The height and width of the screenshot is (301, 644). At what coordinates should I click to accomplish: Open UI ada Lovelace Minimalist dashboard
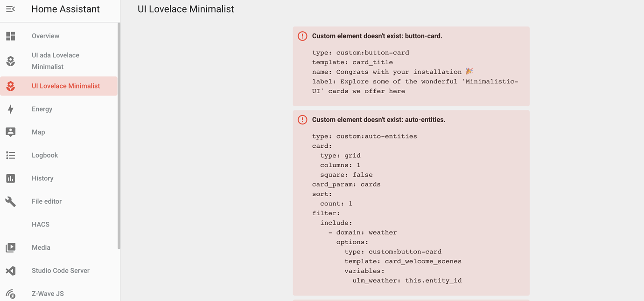click(55, 61)
